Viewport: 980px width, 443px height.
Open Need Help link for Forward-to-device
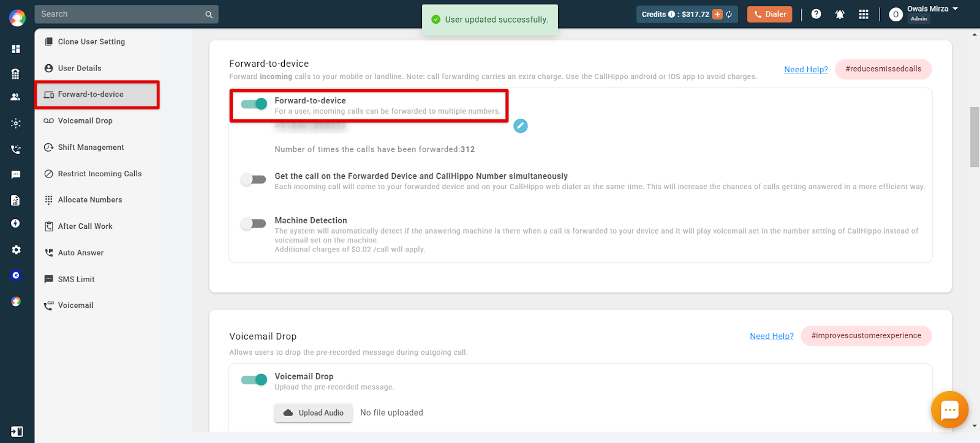(x=806, y=69)
